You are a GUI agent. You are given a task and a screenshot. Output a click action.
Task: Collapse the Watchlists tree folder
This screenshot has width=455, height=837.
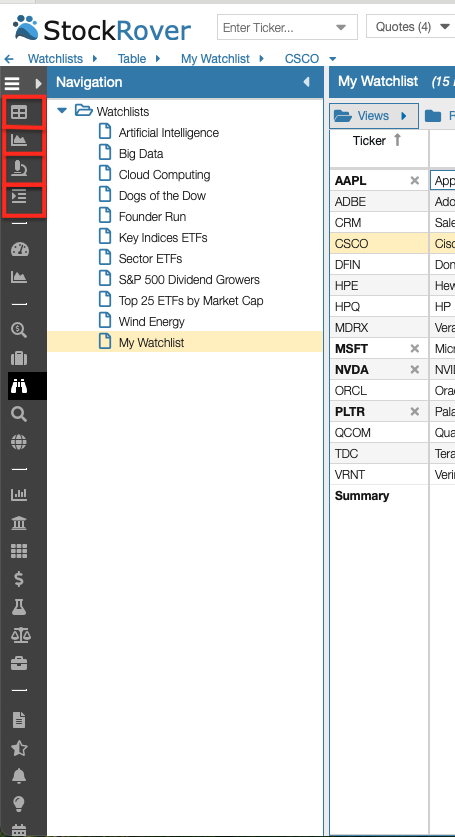point(62,111)
